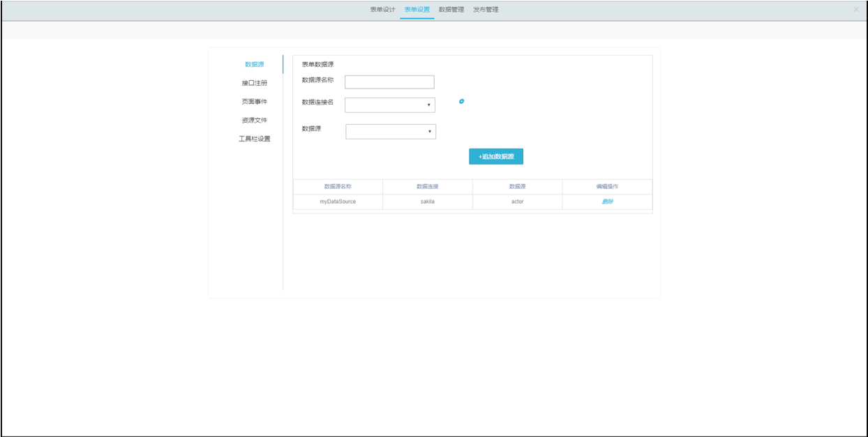Close the form settings window with X
The height and width of the screenshot is (437, 868).
tap(855, 10)
